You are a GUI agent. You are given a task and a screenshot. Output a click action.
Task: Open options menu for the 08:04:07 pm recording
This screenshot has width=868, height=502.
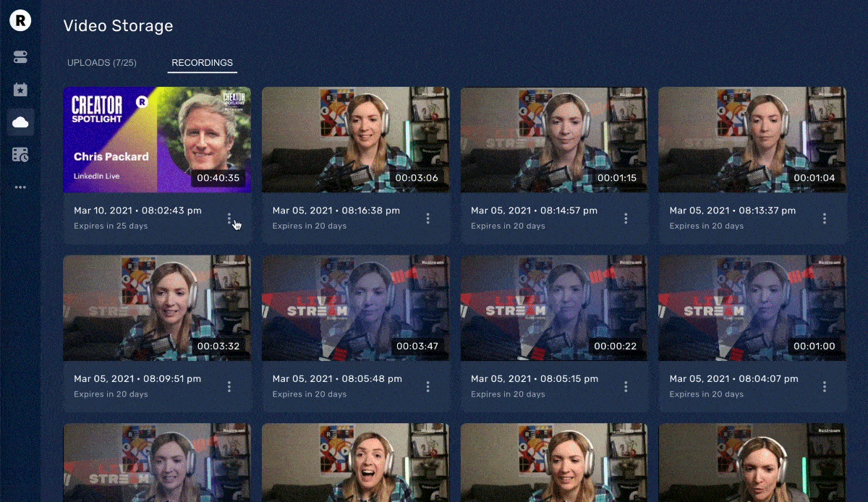[824, 386]
